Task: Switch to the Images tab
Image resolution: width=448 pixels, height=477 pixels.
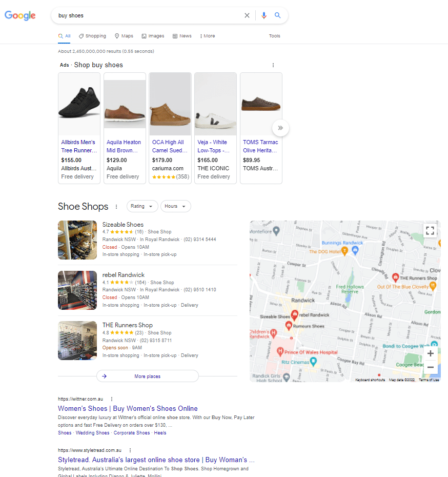Action: pyautogui.click(x=153, y=36)
